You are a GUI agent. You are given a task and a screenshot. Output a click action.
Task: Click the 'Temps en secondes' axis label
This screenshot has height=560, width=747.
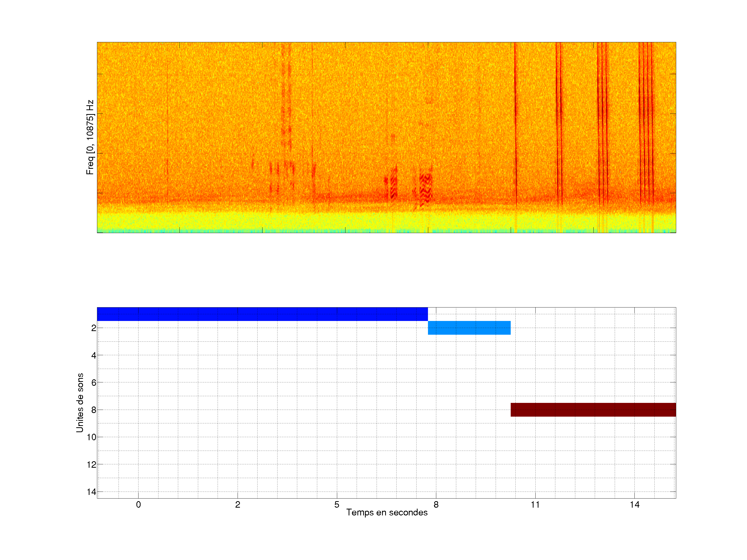pos(387,512)
